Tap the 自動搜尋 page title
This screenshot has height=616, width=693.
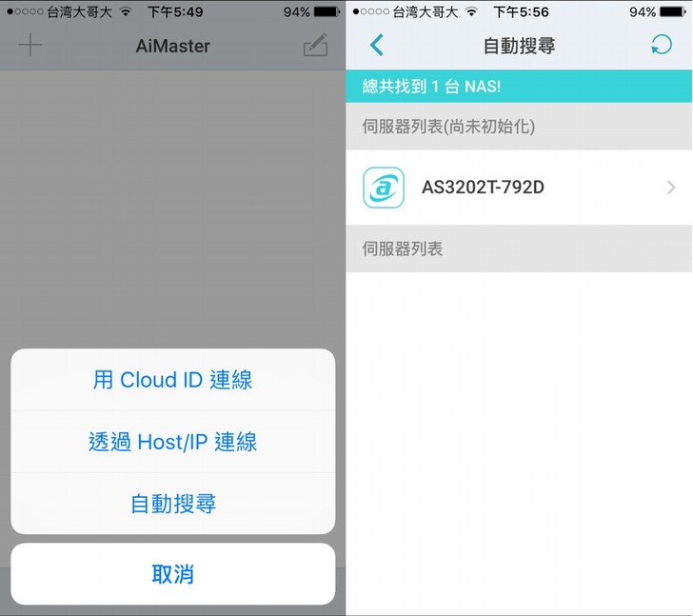pos(519,46)
